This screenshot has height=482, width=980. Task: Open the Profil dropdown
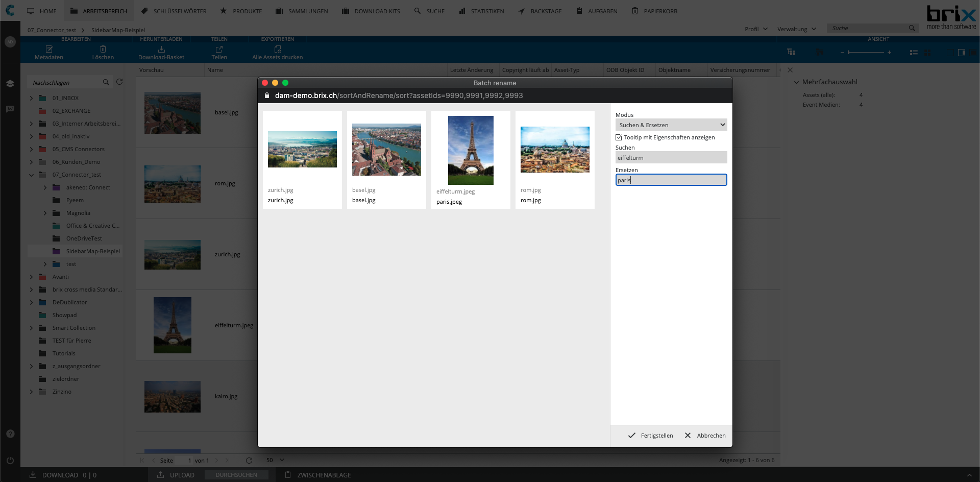click(x=756, y=29)
